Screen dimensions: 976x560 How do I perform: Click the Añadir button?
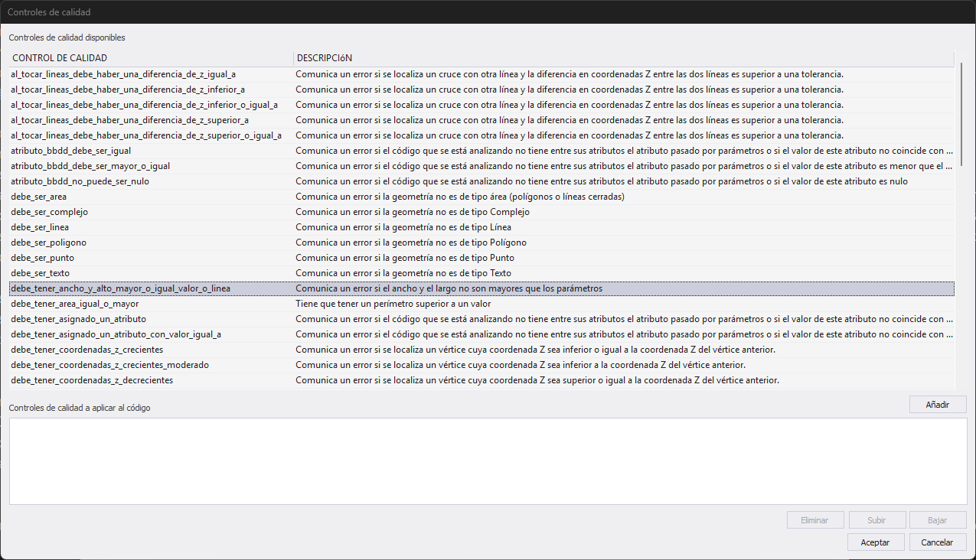938,405
